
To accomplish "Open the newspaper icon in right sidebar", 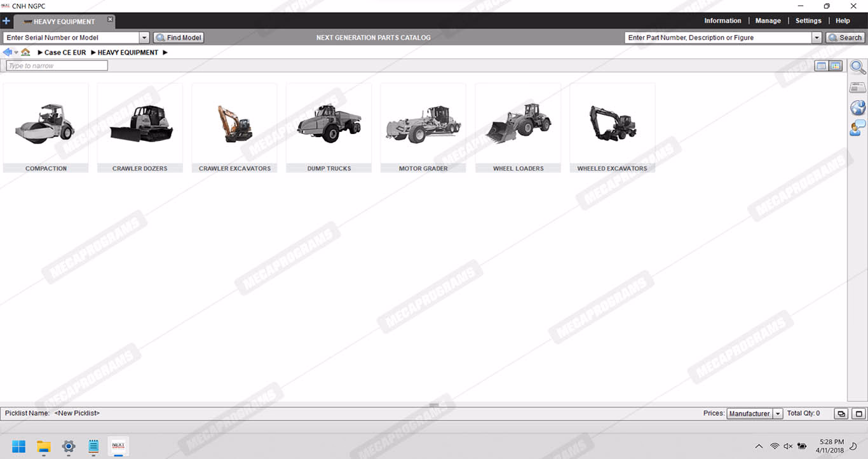I will tap(857, 88).
